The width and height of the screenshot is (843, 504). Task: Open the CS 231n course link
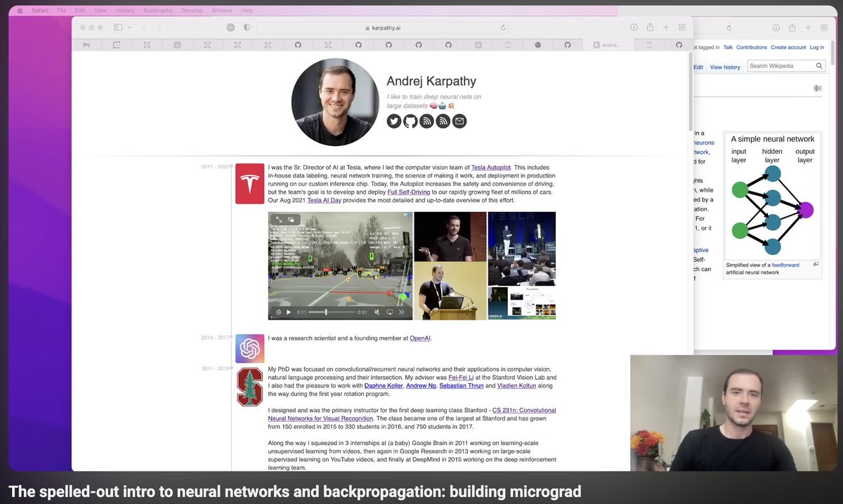click(412, 414)
